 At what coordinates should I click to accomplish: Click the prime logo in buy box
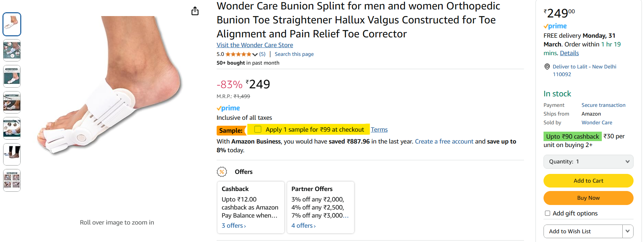[555, 26]
